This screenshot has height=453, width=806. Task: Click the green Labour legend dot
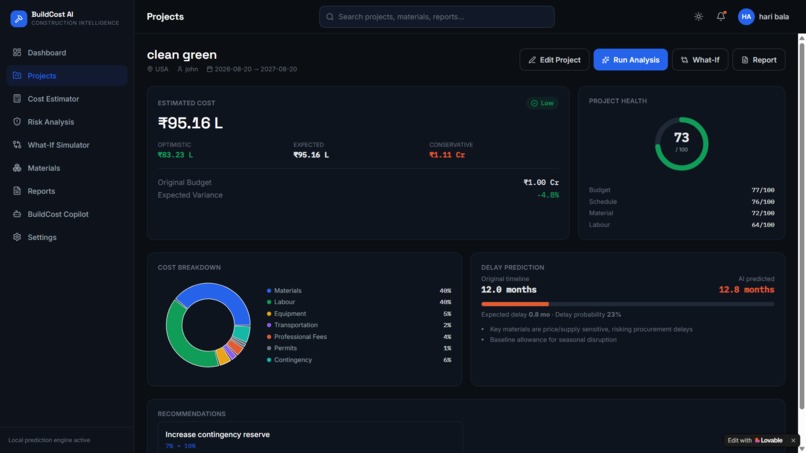pos(269,302)
